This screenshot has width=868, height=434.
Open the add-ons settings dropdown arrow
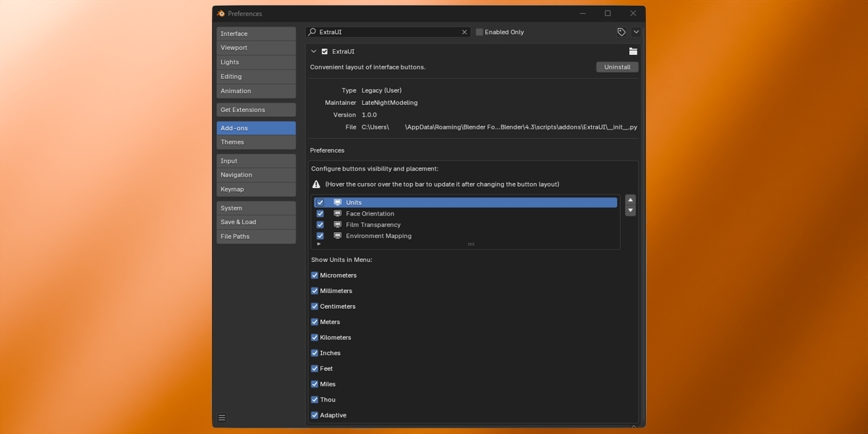pos(636,32)
